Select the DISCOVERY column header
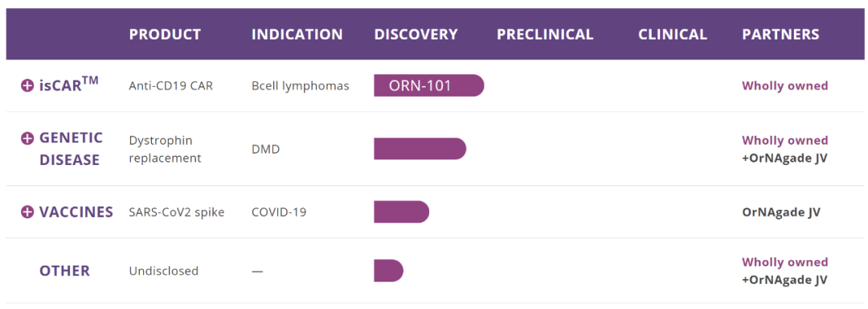 (416, 35)
